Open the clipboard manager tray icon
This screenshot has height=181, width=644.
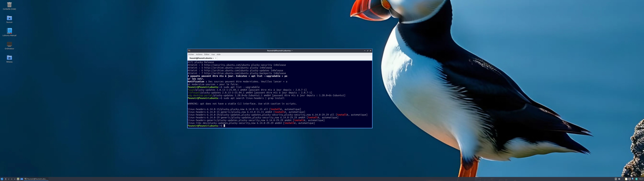click(626, 179)
